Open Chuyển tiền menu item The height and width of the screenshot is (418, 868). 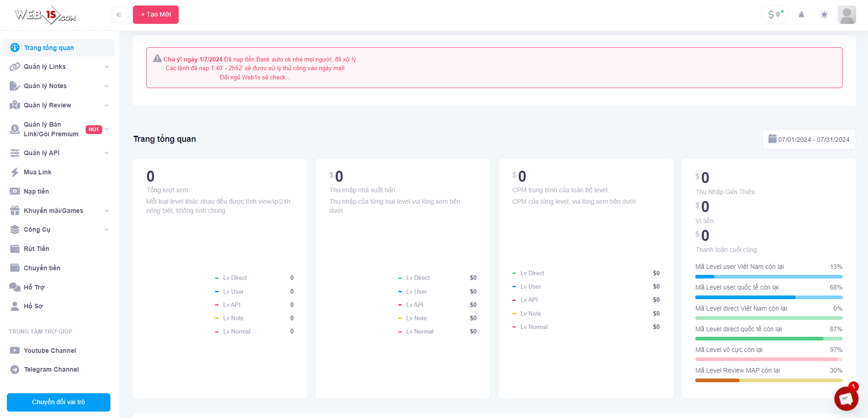coord(59,268)
